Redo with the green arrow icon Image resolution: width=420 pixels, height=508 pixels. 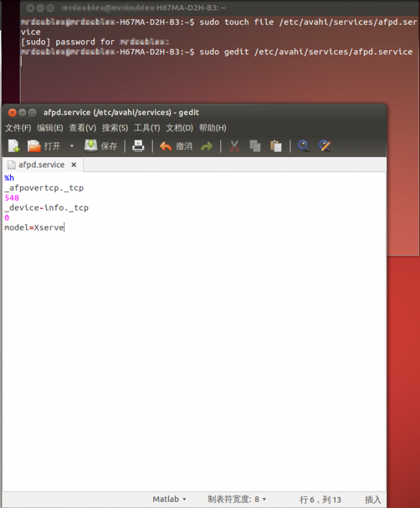207,146
